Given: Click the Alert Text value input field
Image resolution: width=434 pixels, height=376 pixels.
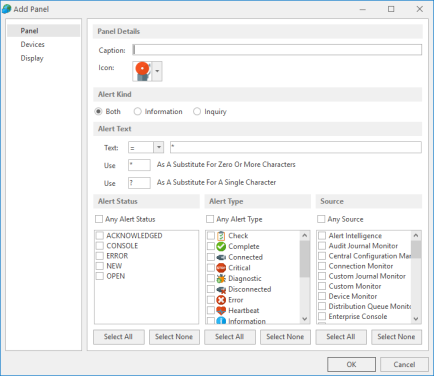Looking at the screenshot, I should pos(296,147).
